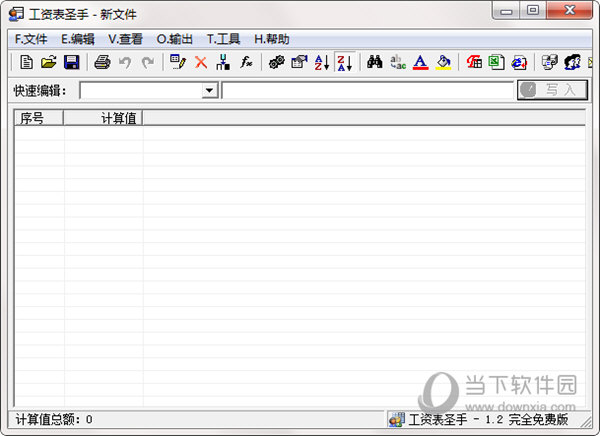The image size is (600, 436).
Task: Click the table properties icon
Action: [x=299, y=62]
